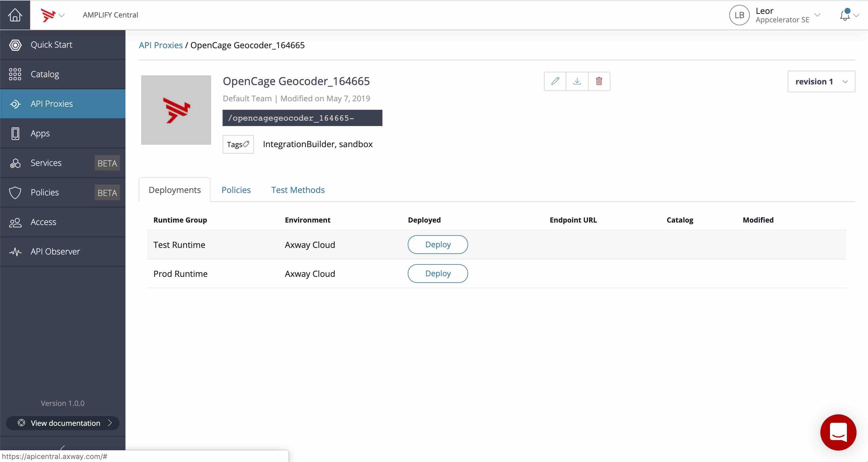Edit the proxy with pencil icon
Image resolution: width=868 pixels, height=462 pixels.
(555, 81)
